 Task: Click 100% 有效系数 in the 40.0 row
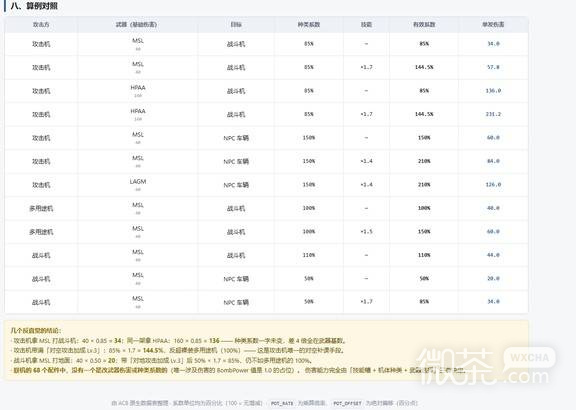(x=424, y=208)
